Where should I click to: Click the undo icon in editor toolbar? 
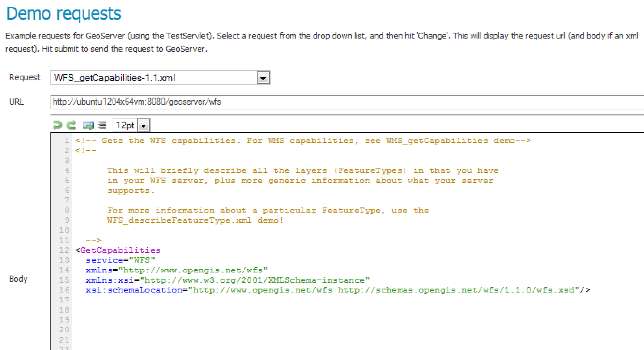pos(58,125)
